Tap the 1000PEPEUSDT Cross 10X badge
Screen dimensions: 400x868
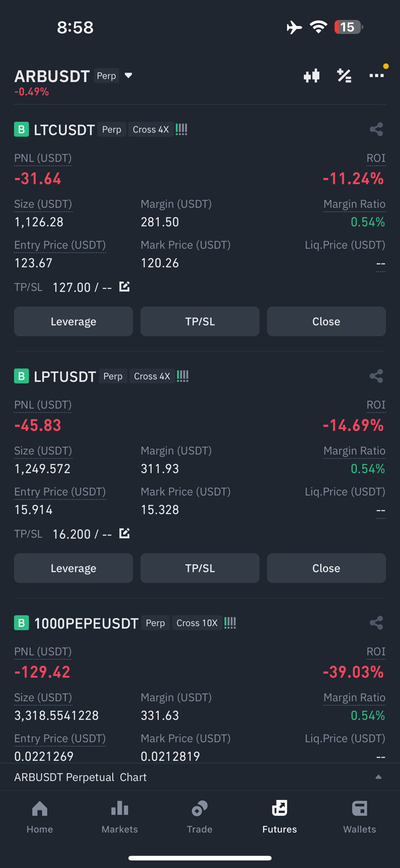pos(197,623)
